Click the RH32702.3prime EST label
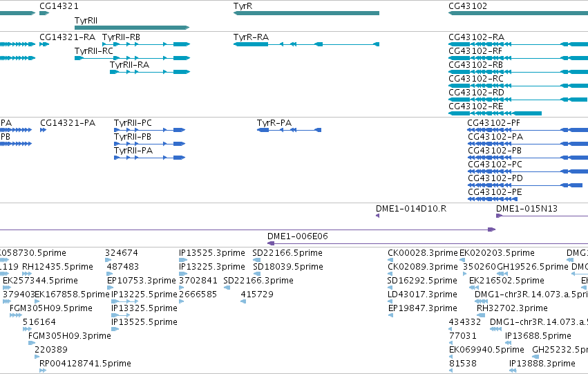Viewport: 588px width, 374px height. click(x=512, y=309)
